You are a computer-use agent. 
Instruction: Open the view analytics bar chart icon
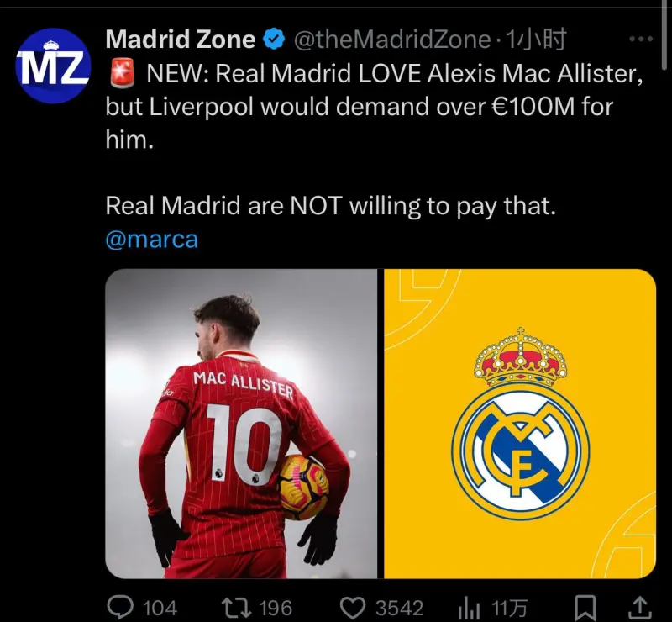(469, 608)
